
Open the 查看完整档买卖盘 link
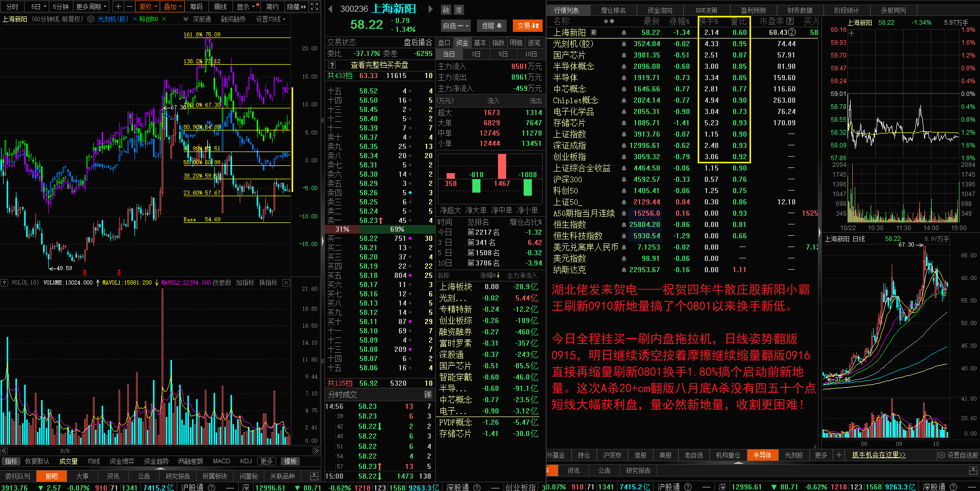(379, 65)
